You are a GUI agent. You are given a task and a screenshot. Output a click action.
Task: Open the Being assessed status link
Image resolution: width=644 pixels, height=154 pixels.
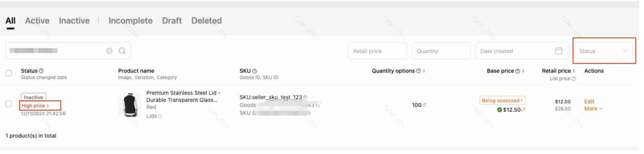[x=503, y=100]
